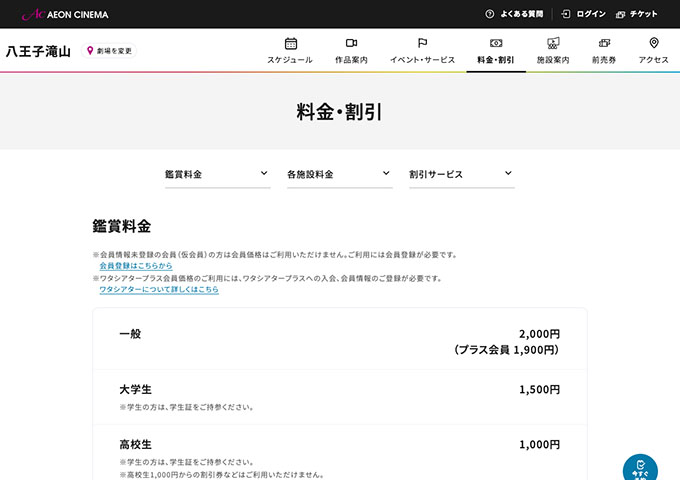Click the blue floating button at bottom right
Screen dimensions: 680x480
[640, 467]
